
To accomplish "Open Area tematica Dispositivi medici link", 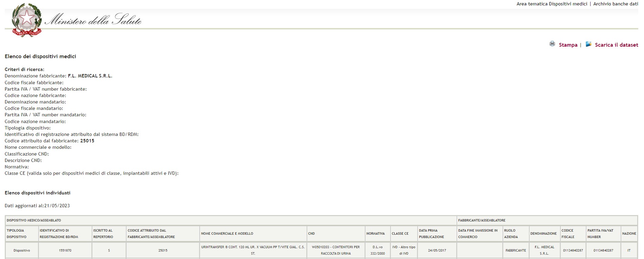I will pyautogui.click(x=552, y=4).
